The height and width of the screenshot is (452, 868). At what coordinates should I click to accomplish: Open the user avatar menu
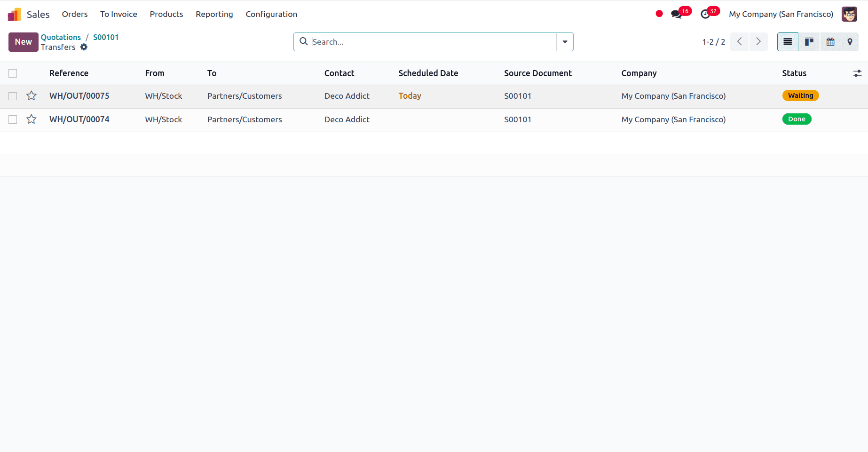tap(849, 14)
